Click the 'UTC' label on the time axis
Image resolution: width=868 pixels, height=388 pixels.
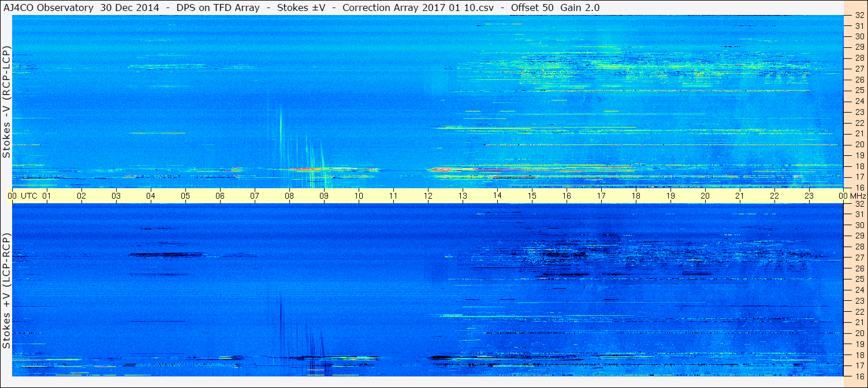(29, 196)
